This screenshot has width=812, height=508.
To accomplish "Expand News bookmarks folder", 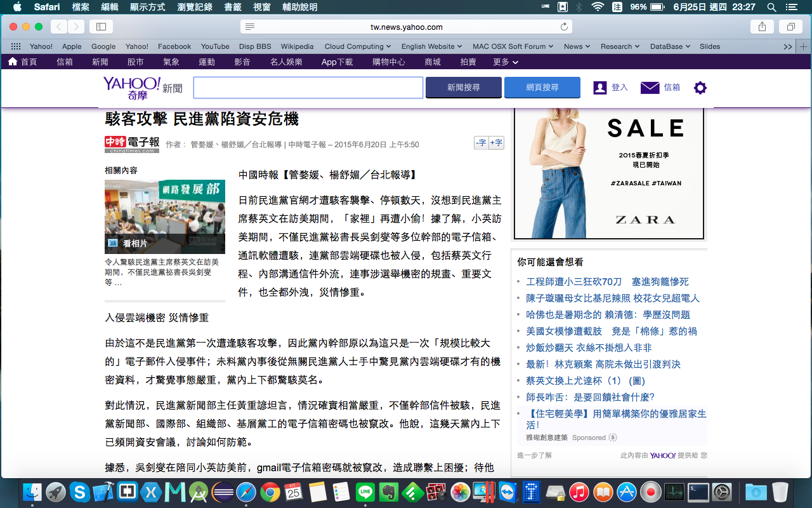I will pyautogui.click(x=577, y=46).
